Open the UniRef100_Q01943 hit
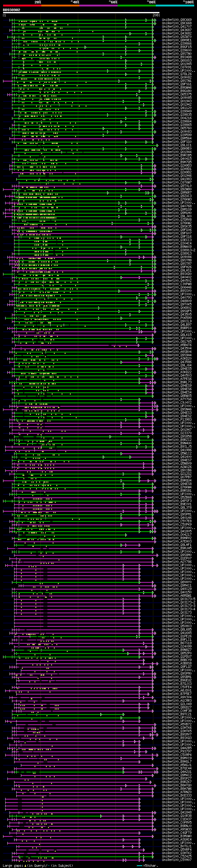 click(x=177, y=101)
